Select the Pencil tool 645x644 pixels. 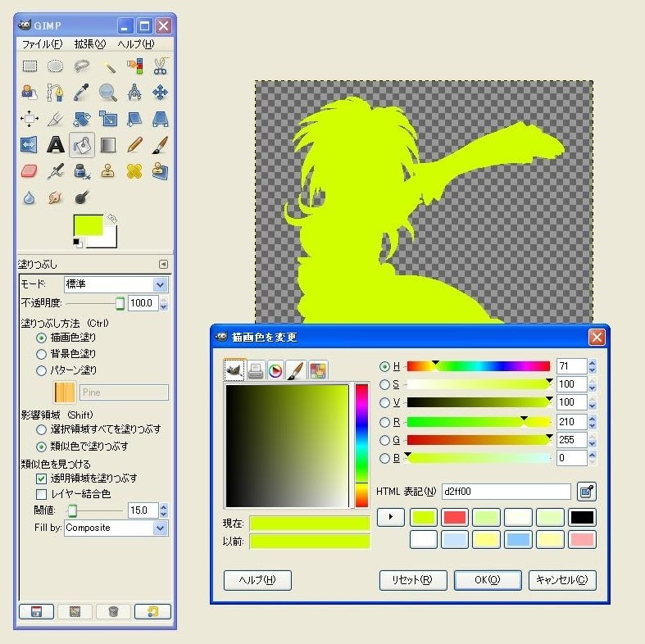tap(134, 145)
